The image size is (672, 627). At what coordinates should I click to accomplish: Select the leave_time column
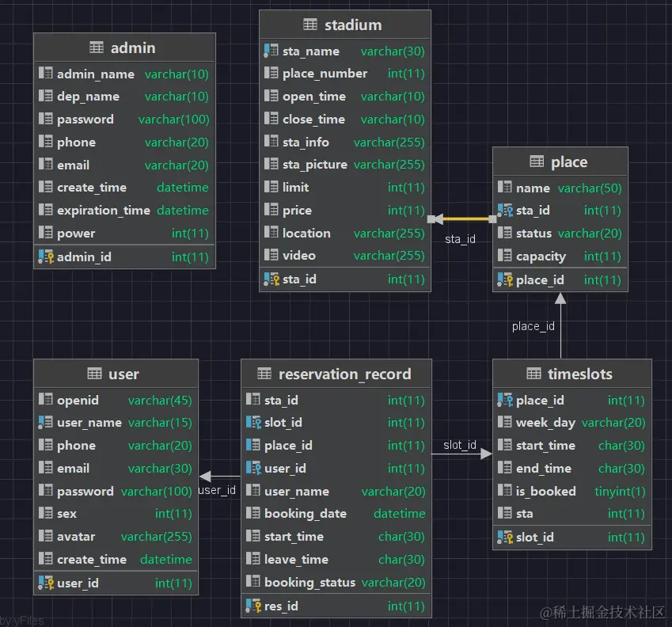[336, 559]
